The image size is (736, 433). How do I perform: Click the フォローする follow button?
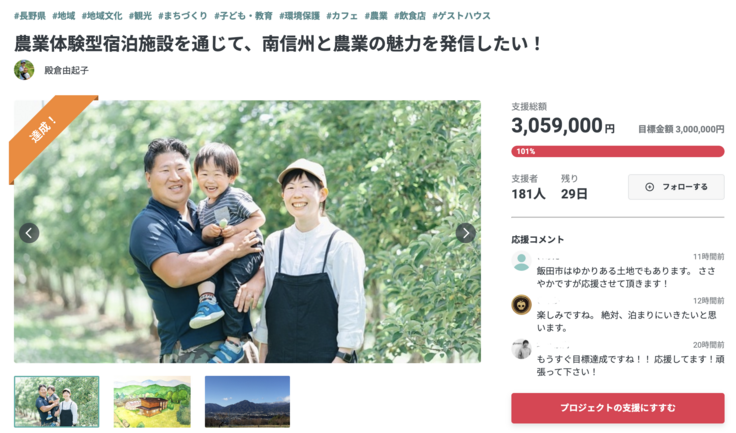pos(676,187)
